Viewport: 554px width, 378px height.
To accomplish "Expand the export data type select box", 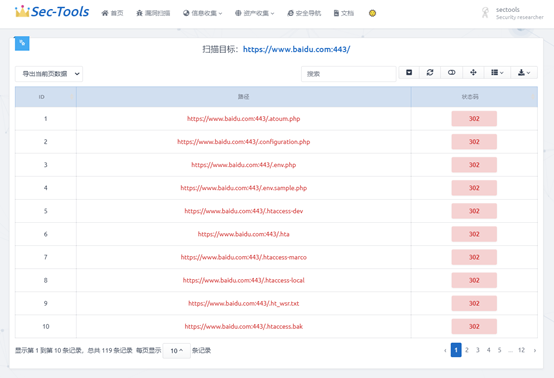I will click(x=49, y=74).
